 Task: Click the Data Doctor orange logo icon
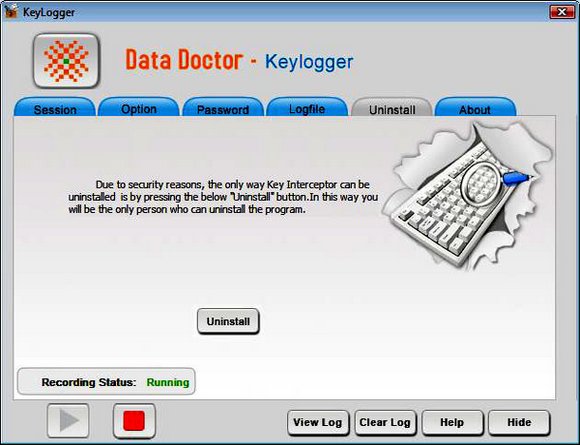pyautogui.click(x=66, y=61)
